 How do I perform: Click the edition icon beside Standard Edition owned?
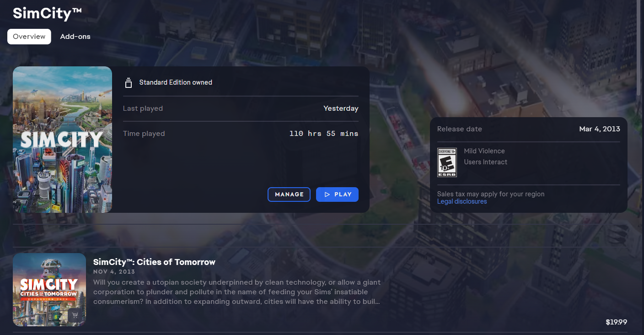tap(129, 83)
